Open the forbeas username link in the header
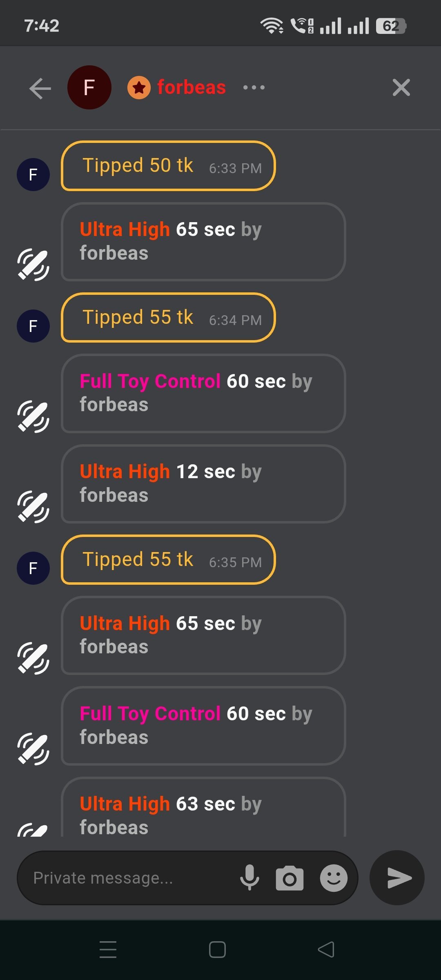441x980 pixels. pyautogui.click(x=191, y=87)
